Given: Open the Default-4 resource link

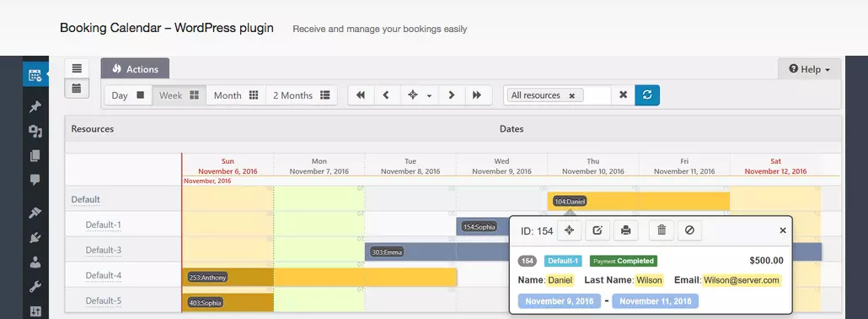Looking at the screenshot, I should tap(103, 276).
